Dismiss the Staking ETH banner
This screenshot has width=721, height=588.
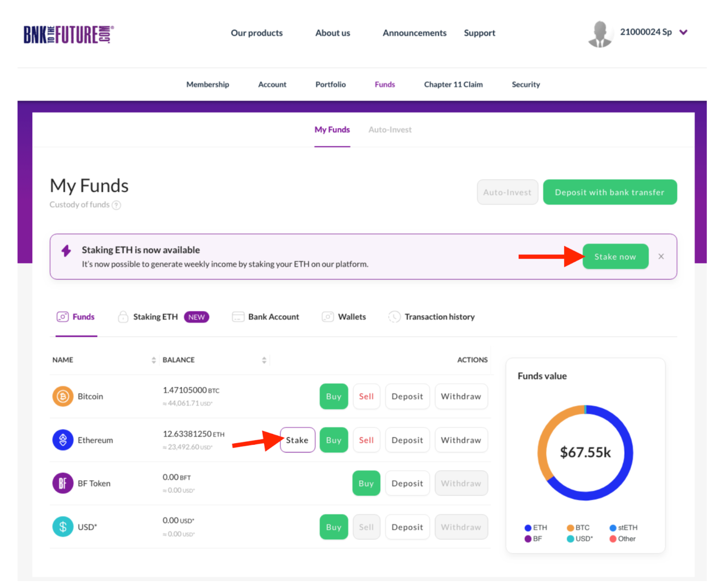point(661,256)
